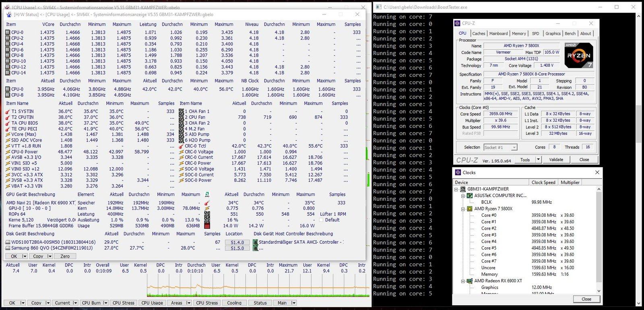Click the S1.4.0 disk location button
The width and height of the screenshot is (644, 310).
click(237, 242)
